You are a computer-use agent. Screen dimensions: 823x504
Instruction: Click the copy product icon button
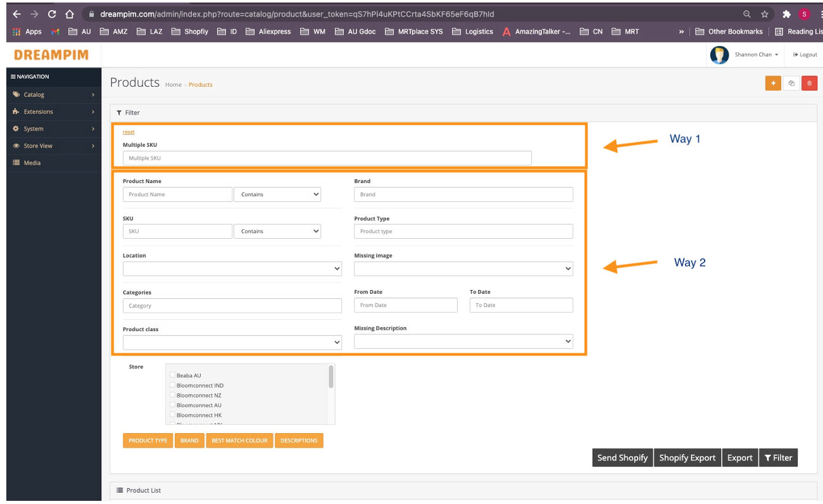pyautogui.click(x=791, y=84)
